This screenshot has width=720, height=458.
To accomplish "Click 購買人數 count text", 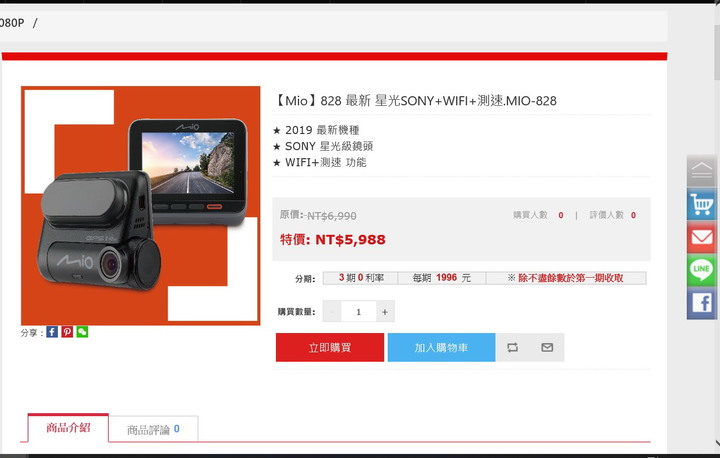I will coord(538,215).
